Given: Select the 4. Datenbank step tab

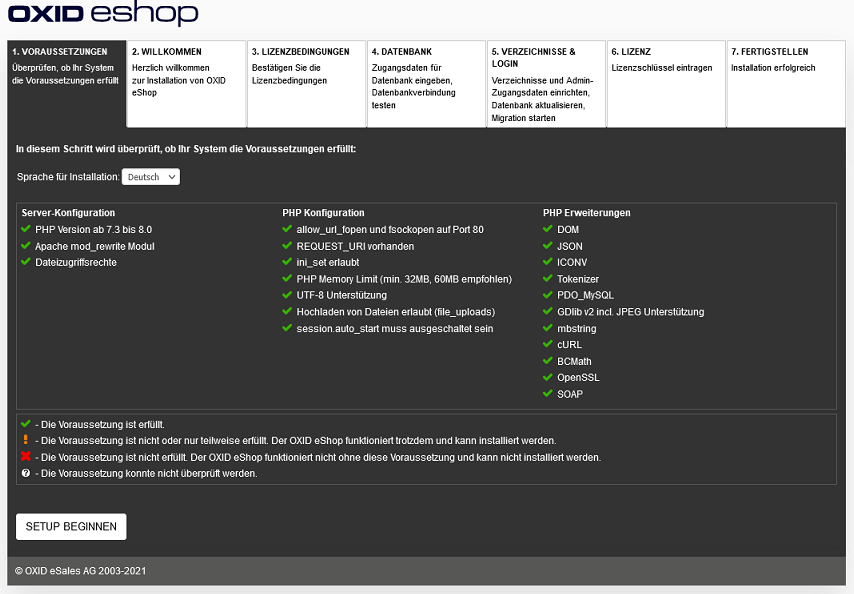Looking at the screenshot, I should tap(426, 84).
